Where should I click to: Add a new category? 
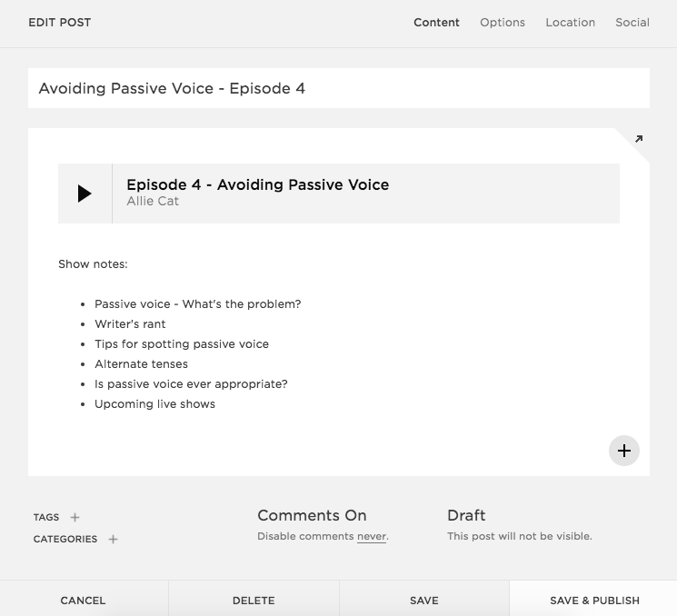(x=113, y=539)
